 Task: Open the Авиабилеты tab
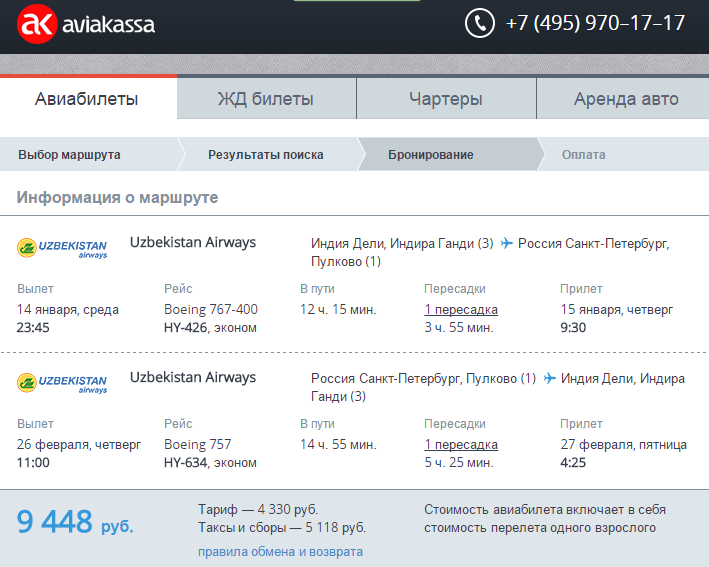87,99
